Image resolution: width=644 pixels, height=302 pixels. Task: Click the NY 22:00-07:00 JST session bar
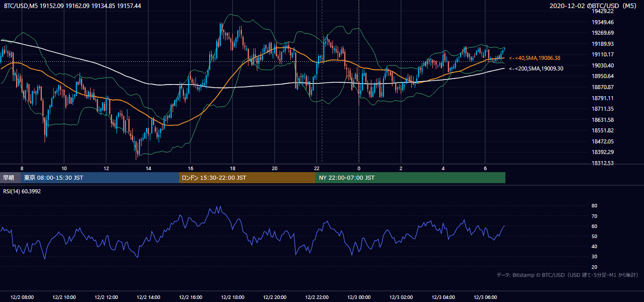point(411,178)
